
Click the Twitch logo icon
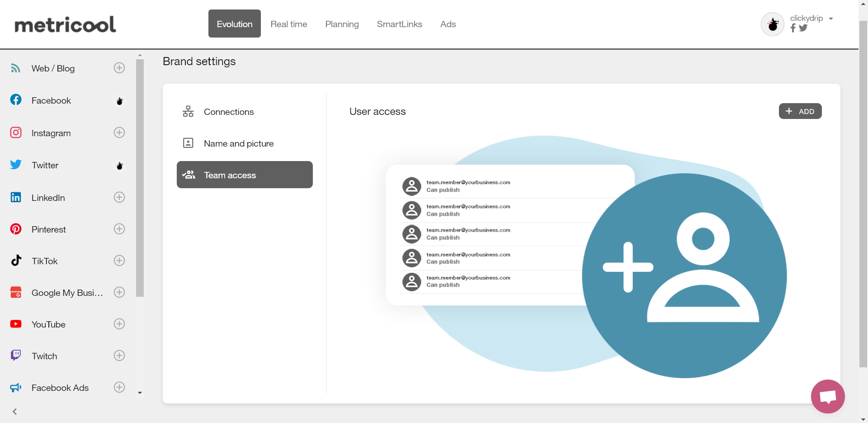pyautogui.click(x=16, y=355)
